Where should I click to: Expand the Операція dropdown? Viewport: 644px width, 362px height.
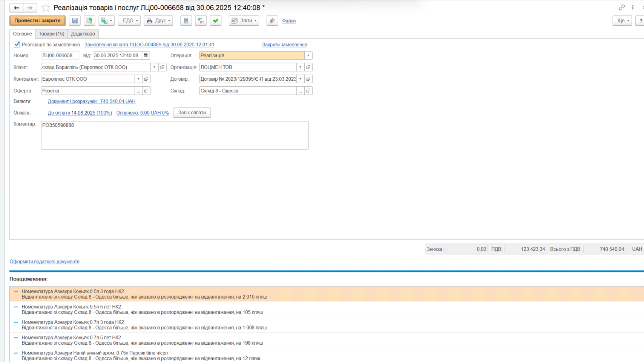[308, 55]
